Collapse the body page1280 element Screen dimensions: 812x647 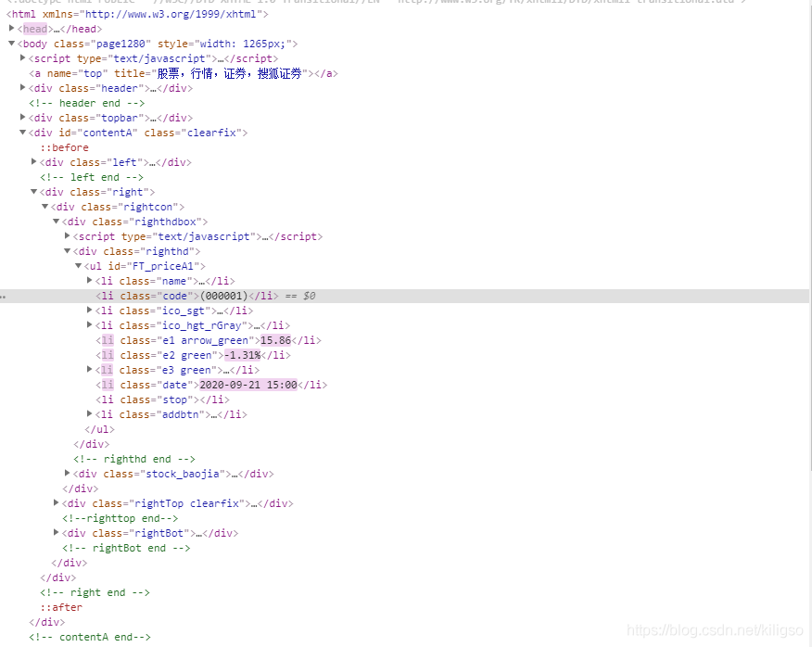(x=11, y=44)
